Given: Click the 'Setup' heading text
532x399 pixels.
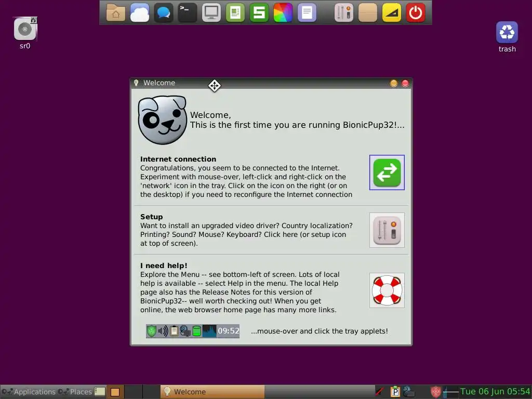Looking at the screenshot, I should coord(151,217).
